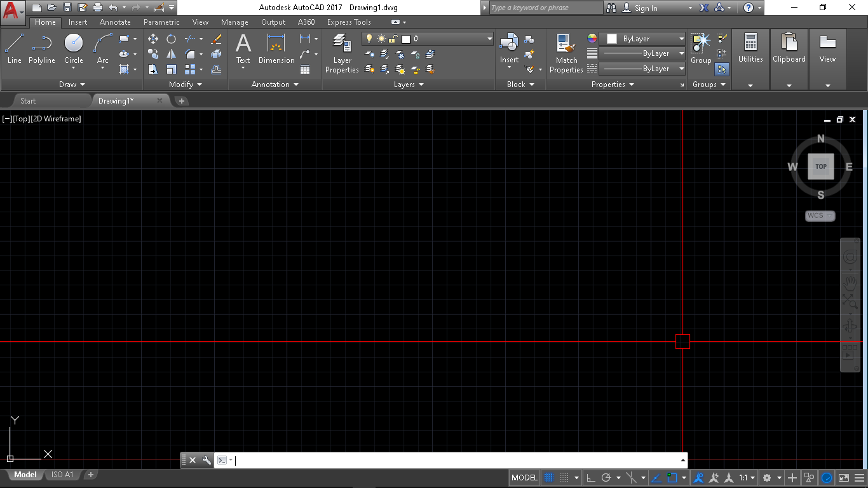Toggle snap mode in status bar
The width and height of the screenshot is (868, 488).
[564, 478]
